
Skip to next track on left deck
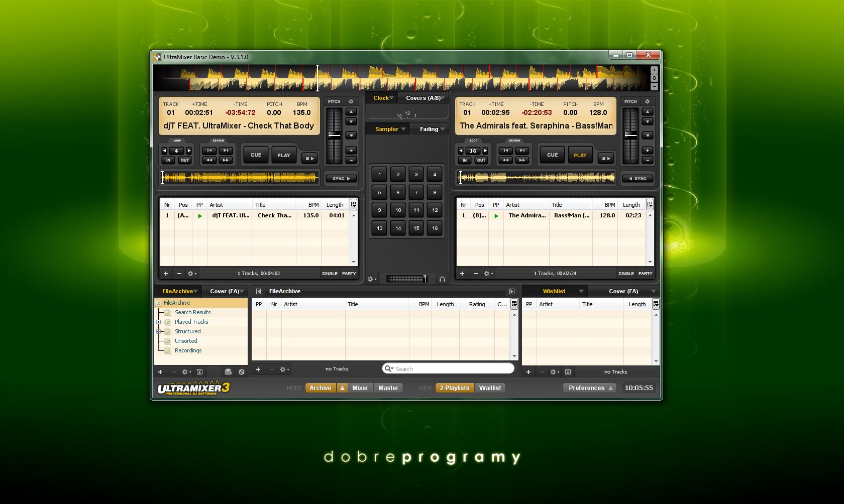(226, 151)
